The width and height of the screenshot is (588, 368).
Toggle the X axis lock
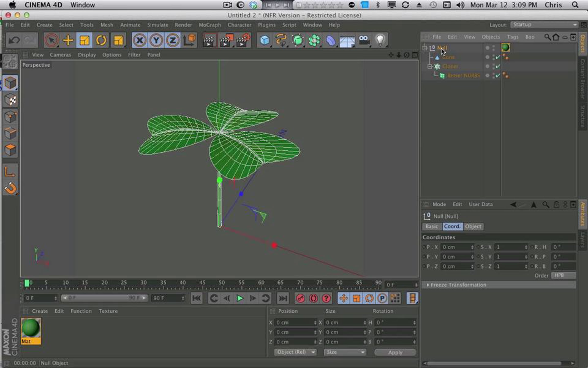point(140,40)
